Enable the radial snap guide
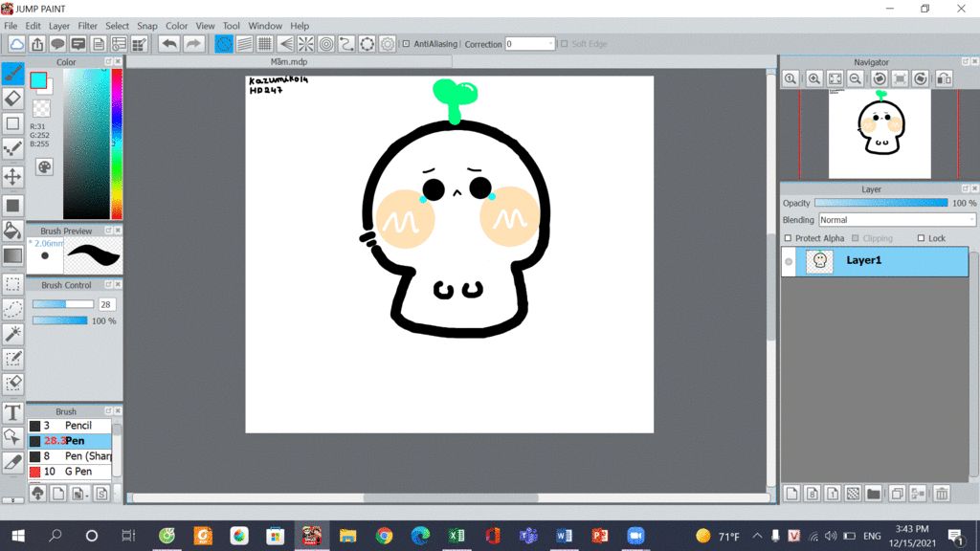 (x=305, y=44)
